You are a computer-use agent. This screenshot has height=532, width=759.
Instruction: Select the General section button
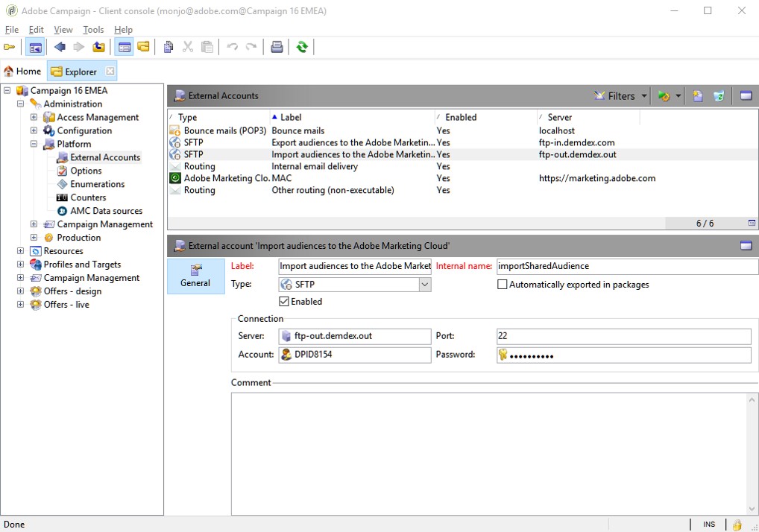[195, 276]
